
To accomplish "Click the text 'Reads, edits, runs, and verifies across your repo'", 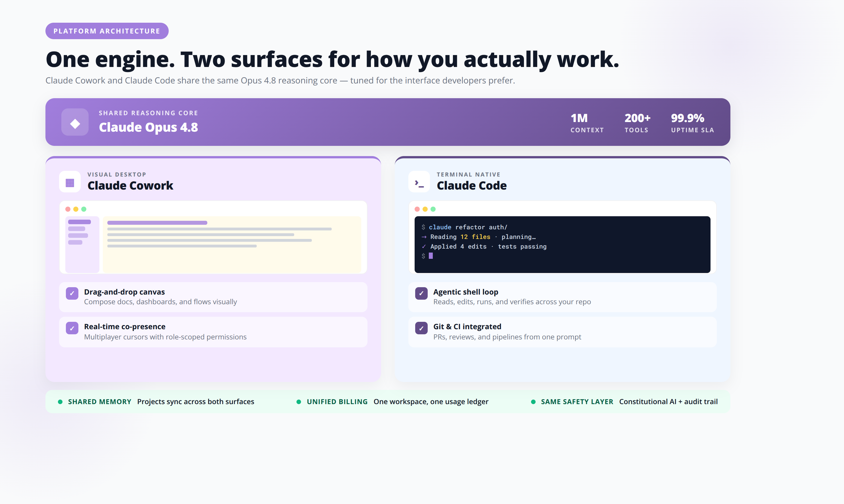I will click(512, 302).
